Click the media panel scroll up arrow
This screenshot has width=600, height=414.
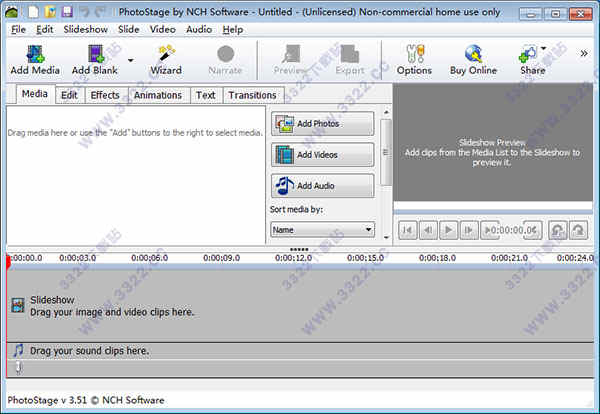[386, 112]
